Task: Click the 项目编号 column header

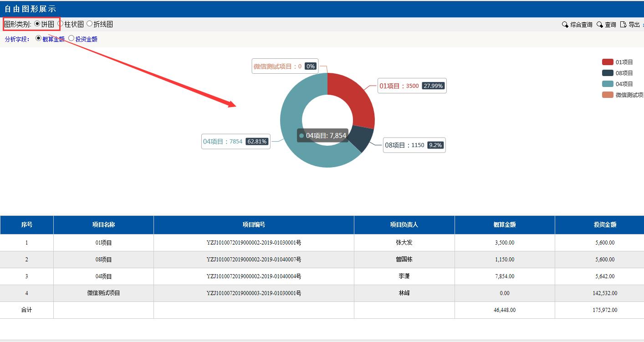Action: click(x=254, y=225)
